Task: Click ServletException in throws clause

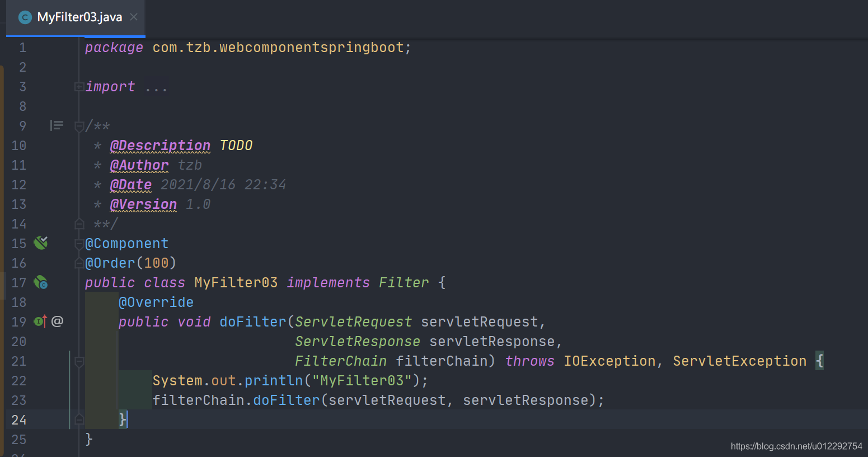Action: click(739, 361)
